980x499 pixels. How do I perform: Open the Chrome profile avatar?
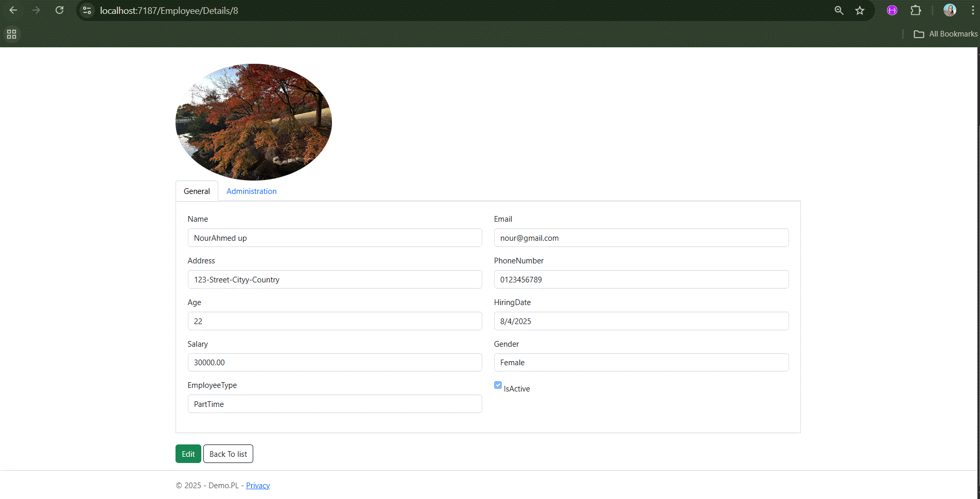pyautogui.click(x=950, y=10)
